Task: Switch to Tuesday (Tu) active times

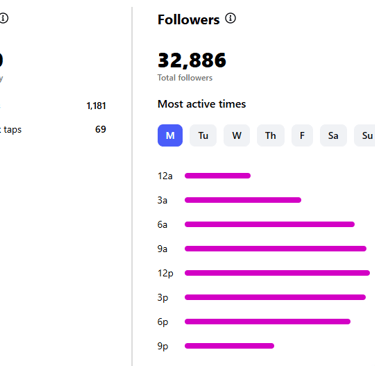Action: point(203,135)
